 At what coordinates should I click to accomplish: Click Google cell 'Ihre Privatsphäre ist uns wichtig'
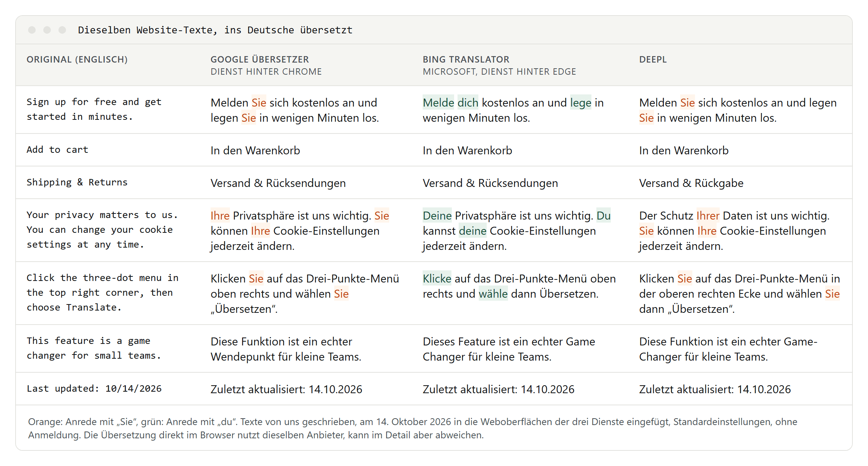click(300, 231)
